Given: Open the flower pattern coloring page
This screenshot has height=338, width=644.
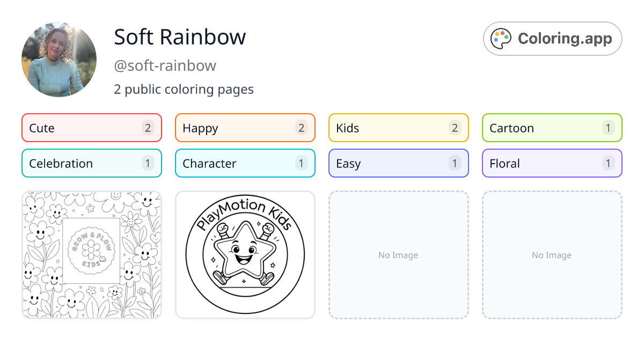Looking at the screenshot, I should pyautogui.click(x=91, y=255).
